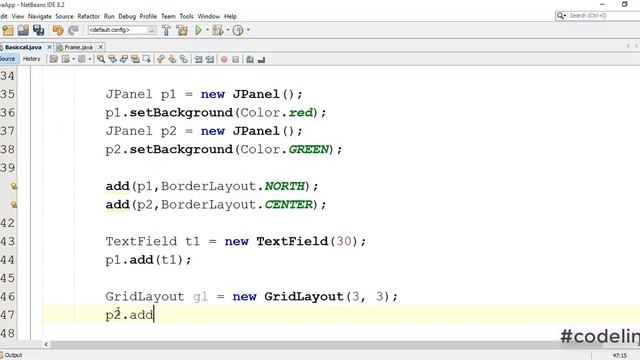Uncomment selected lines icon

(261, 60)
